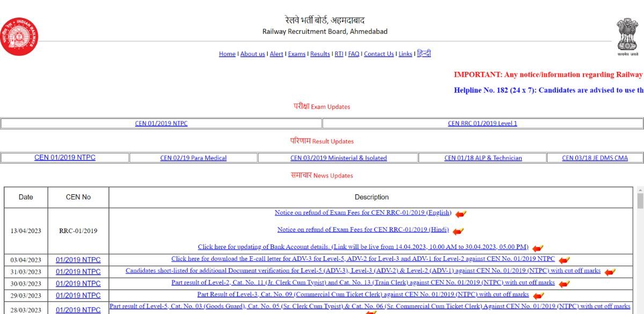Open CEN 03/18 JE DMS CMA results
644x314 pixels.
pos(595,158)
